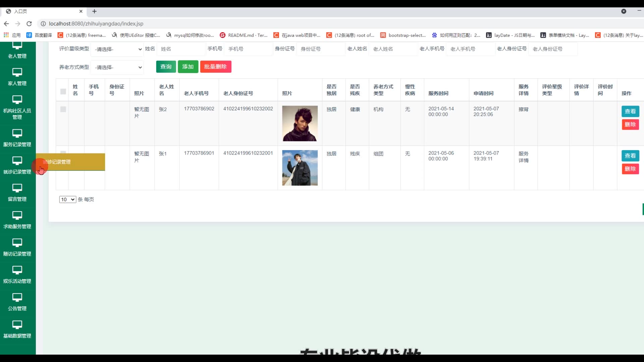
Task: Open 机构社区人员管理 monitor icon
Action: (17, 100)
